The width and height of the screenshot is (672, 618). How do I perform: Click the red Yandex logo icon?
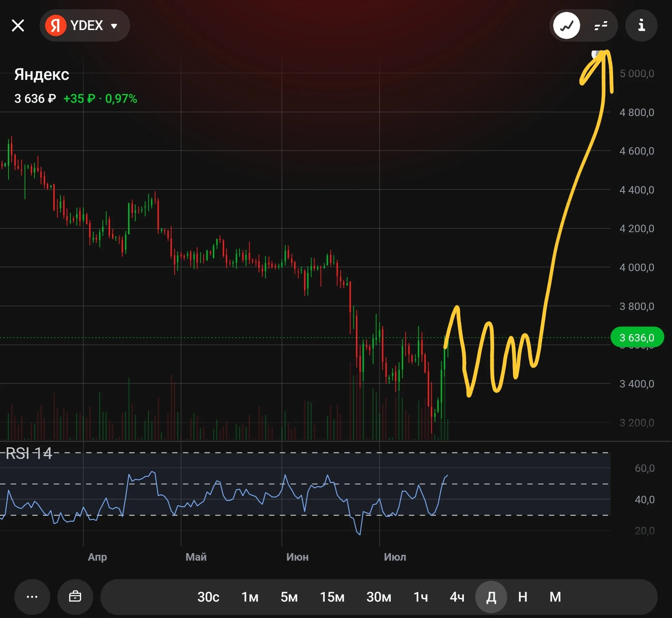(56, 25)
